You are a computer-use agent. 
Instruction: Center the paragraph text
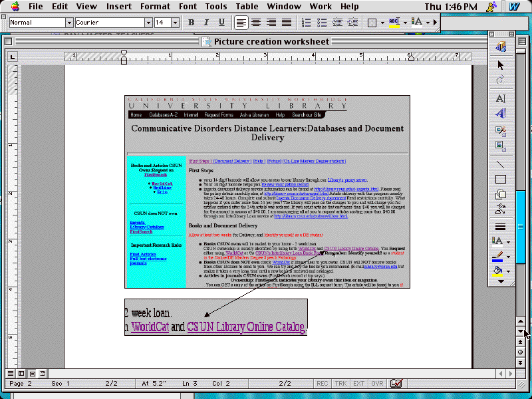256,23
